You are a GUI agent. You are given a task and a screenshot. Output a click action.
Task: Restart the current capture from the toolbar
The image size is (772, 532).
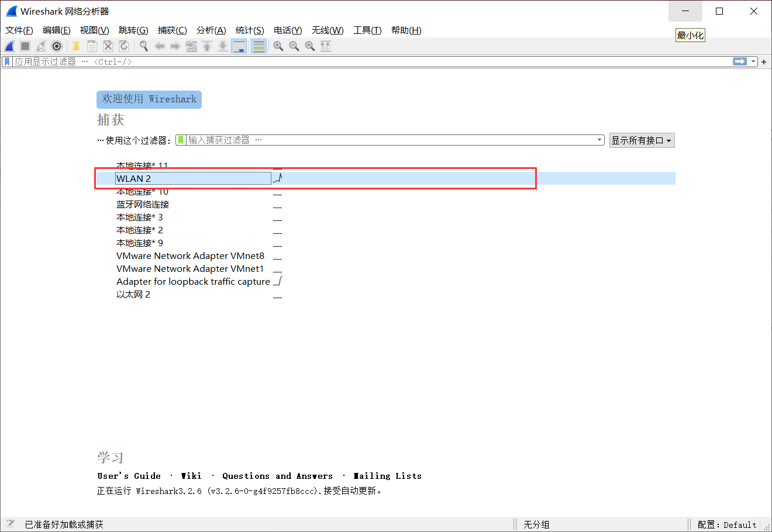pyautogui.click(x=41, y=46)
